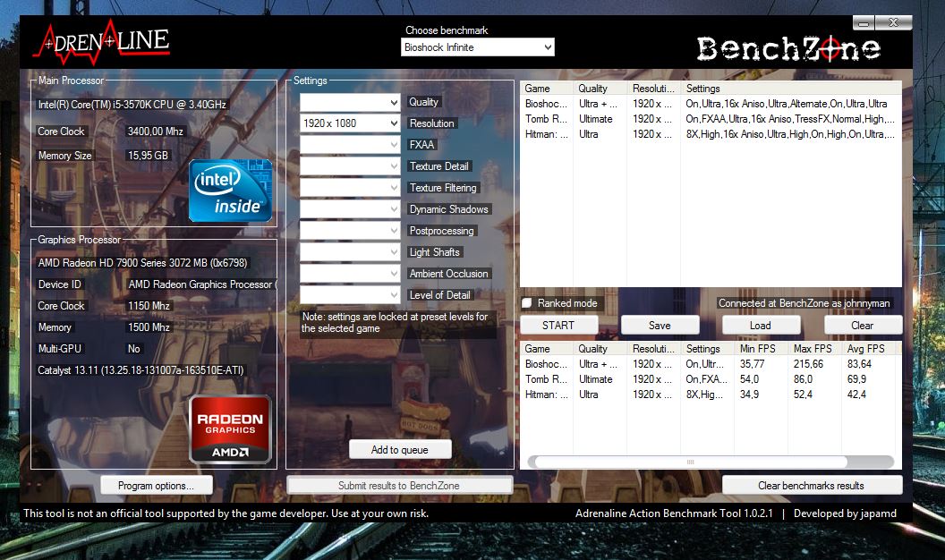Open the Texture Filtering dropdown
This screenshot has width=945, height=560.
pos(350,188)
